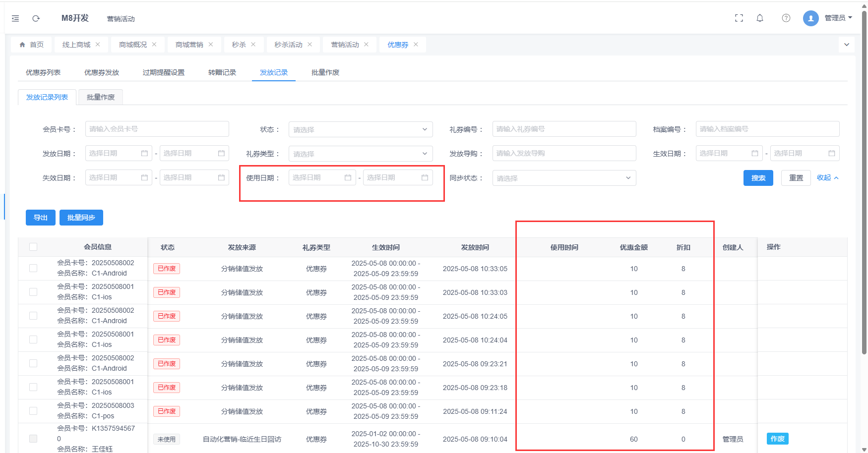Collapse filters with 收起 link

[x=827, y=177]
